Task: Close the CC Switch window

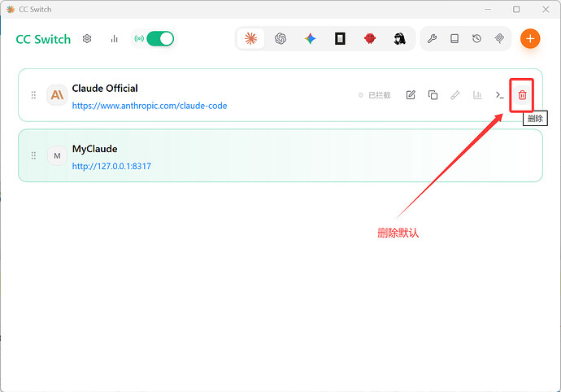Action: (x=546, y=9)
